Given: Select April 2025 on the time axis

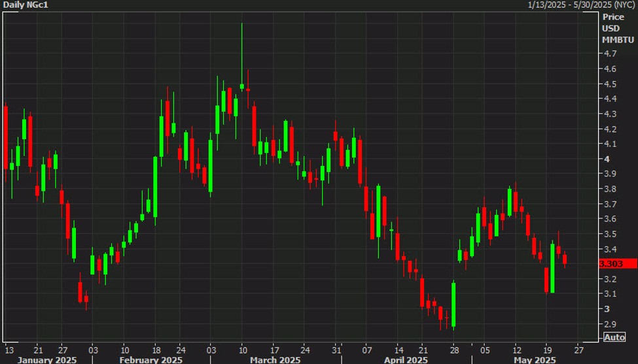Looking at the screenshot, I should click(406, 359).
